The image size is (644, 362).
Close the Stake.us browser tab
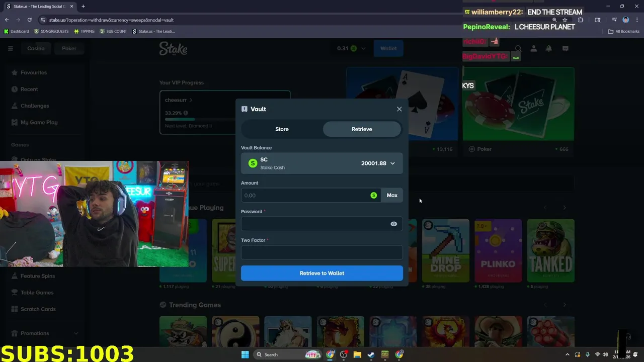click(x=71, y=7)
